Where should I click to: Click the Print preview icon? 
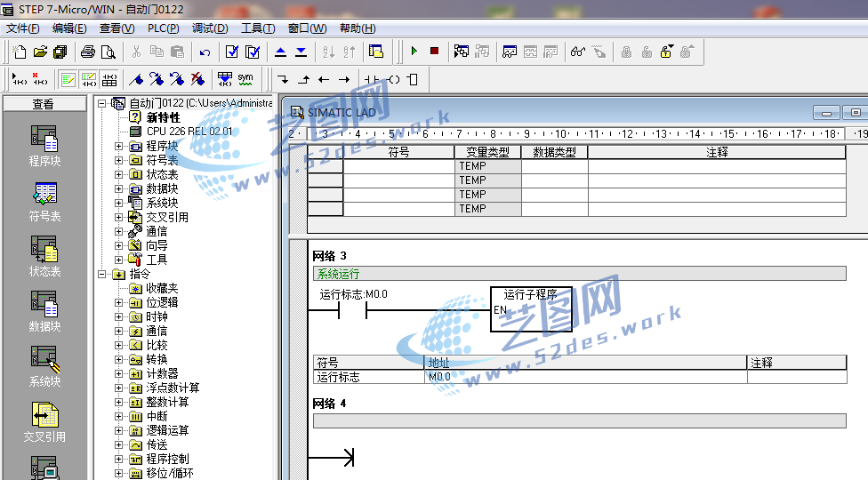108,52
